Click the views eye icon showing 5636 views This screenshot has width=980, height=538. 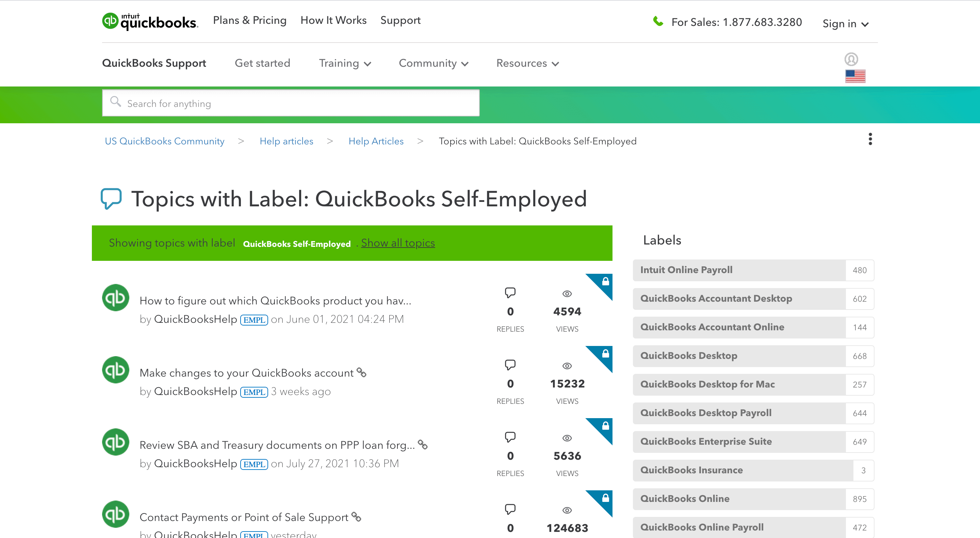(x=567, y=438)
